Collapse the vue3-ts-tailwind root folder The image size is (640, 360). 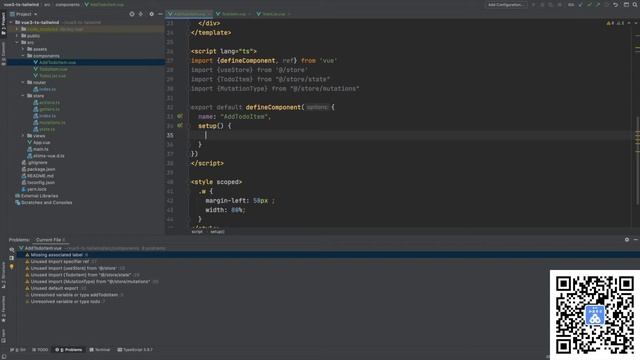(x=11, y=22)
